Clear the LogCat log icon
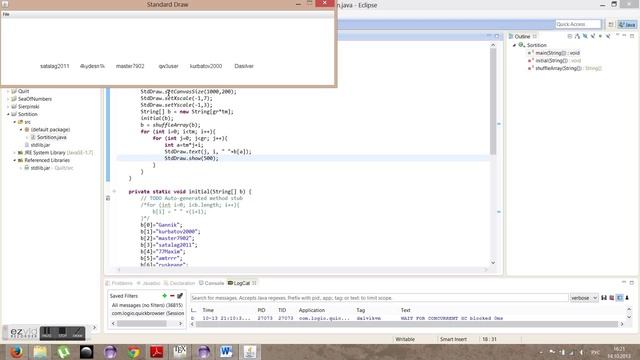This screenshot has width=640, height=360. 611,298
